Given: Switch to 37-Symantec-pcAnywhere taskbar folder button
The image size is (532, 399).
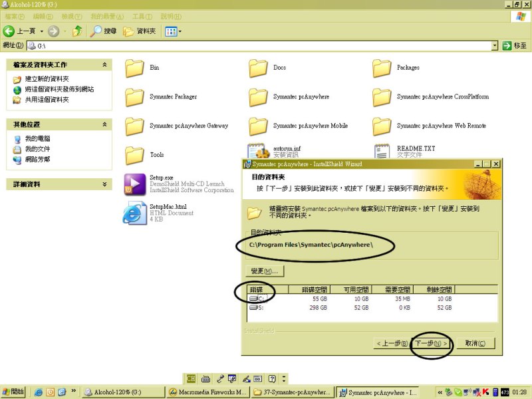Looking at the screenshot, I should click(x=292, y=392).
